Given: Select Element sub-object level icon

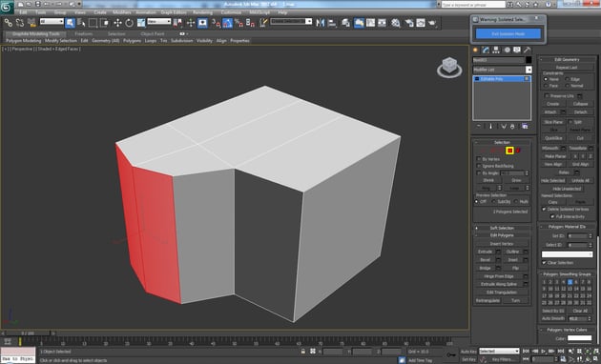Looking at the screenshot, I should [518, 151].
